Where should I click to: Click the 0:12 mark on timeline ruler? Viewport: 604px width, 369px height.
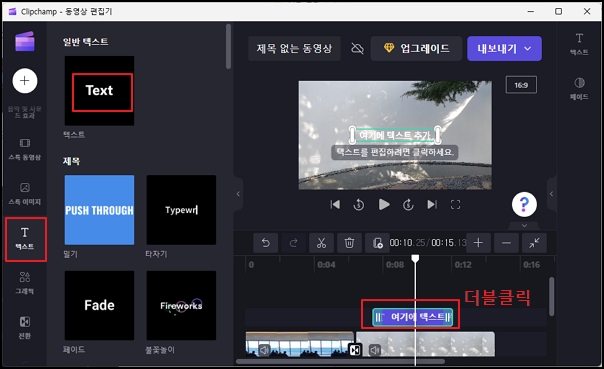click(x=463, y=265)
